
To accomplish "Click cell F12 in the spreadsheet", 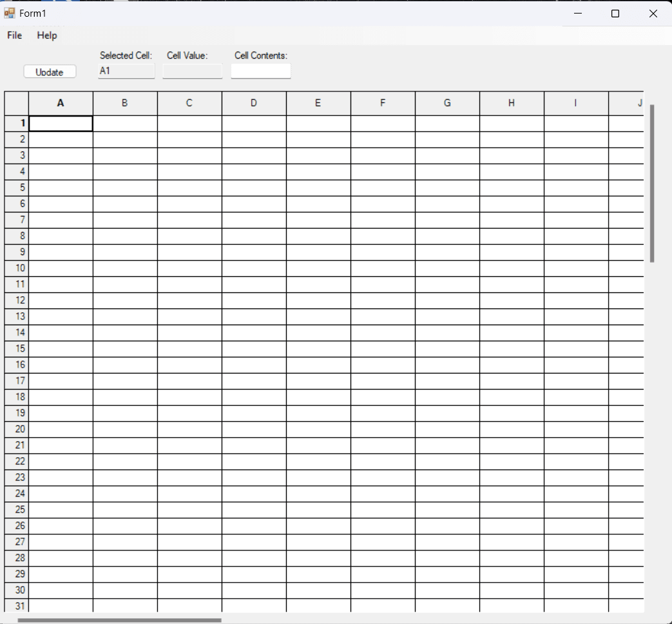I will [383, 300].
